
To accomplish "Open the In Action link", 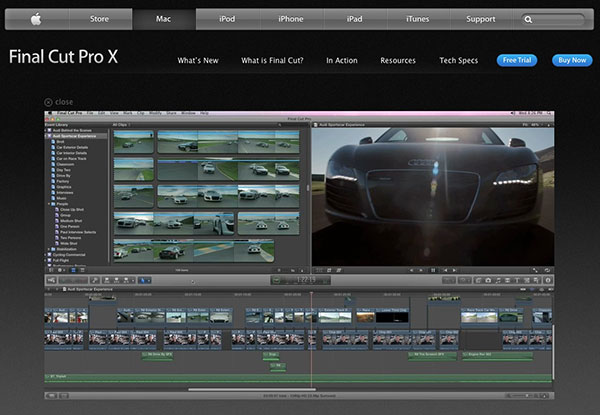I will pyautogui.click(x=342, y=60).
